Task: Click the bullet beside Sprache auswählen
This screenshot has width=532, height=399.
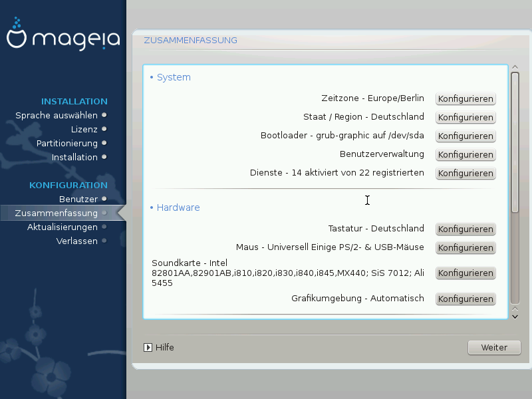Action: pyautogui.click(x=104, y=115)
